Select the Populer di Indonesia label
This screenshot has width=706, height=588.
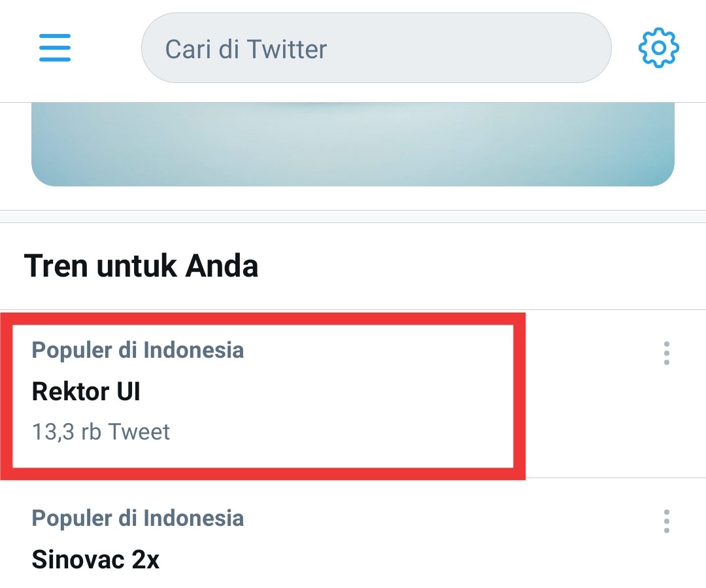tap(137, 351)
